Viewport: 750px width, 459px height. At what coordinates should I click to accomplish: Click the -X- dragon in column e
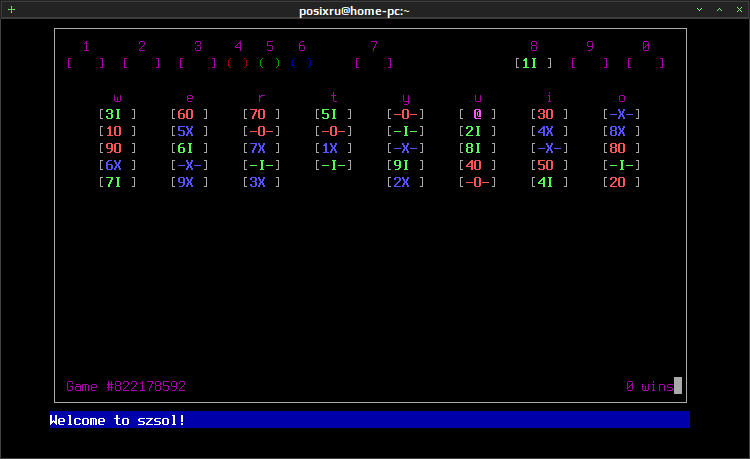[189, 165]
